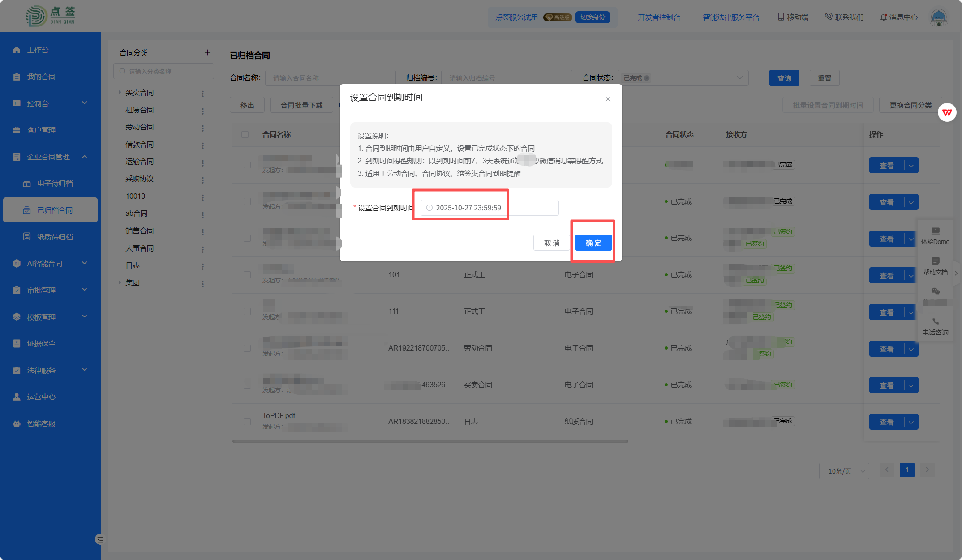Open the 消息中心 bell icon
This screenshot has height=560, width=962.
(883, 17)
